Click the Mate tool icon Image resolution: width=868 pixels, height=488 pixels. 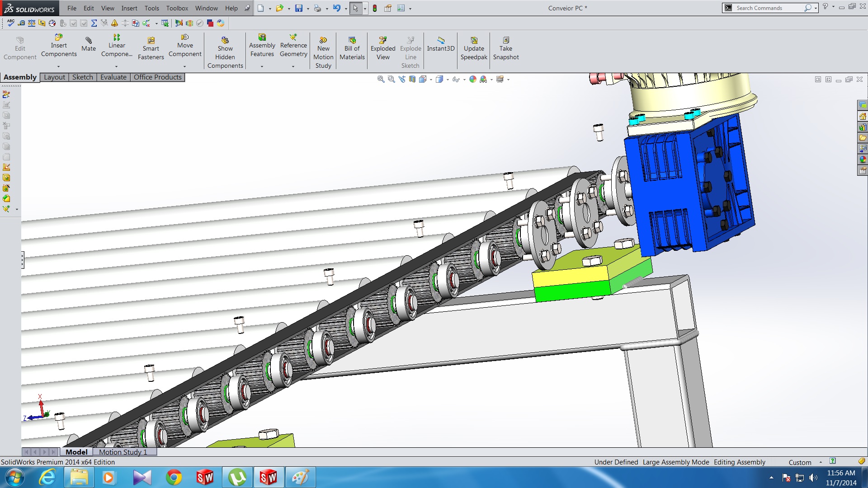point(89,44)
